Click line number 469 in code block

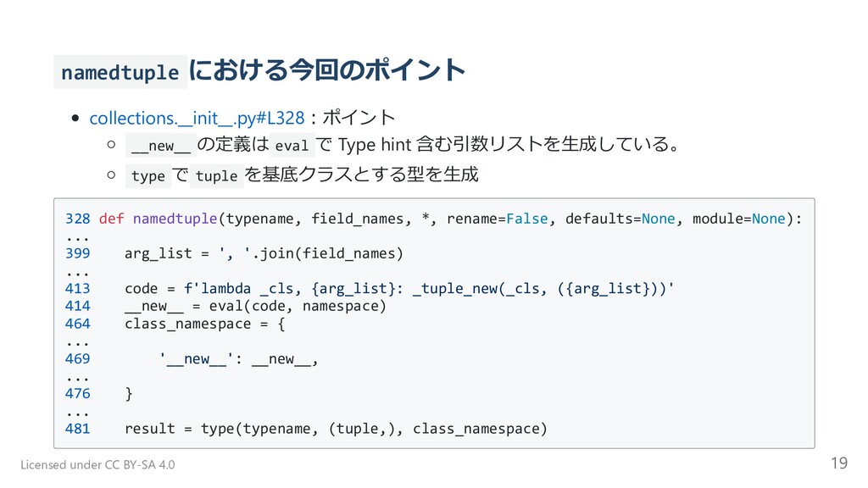[x=77, y=358]
